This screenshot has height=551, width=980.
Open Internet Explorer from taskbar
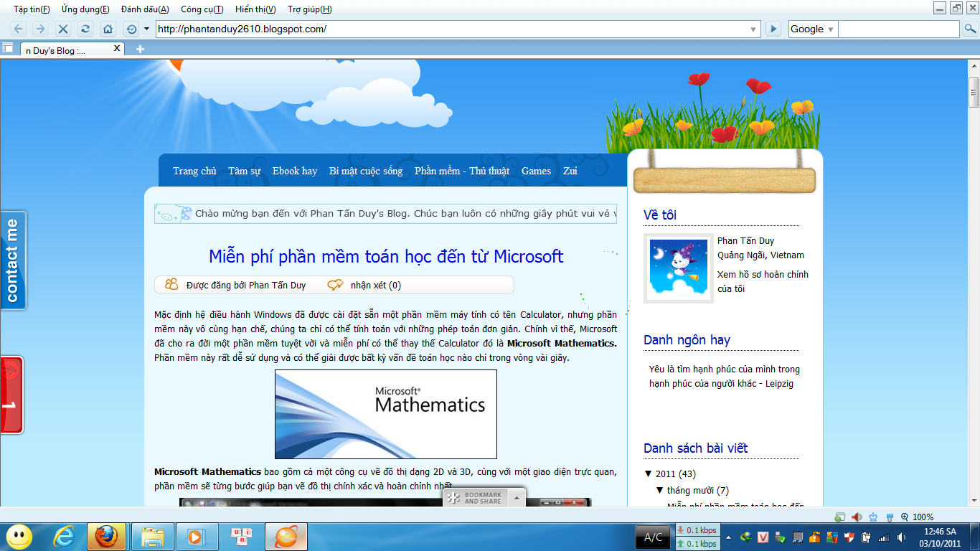click(x=65, y=537)
